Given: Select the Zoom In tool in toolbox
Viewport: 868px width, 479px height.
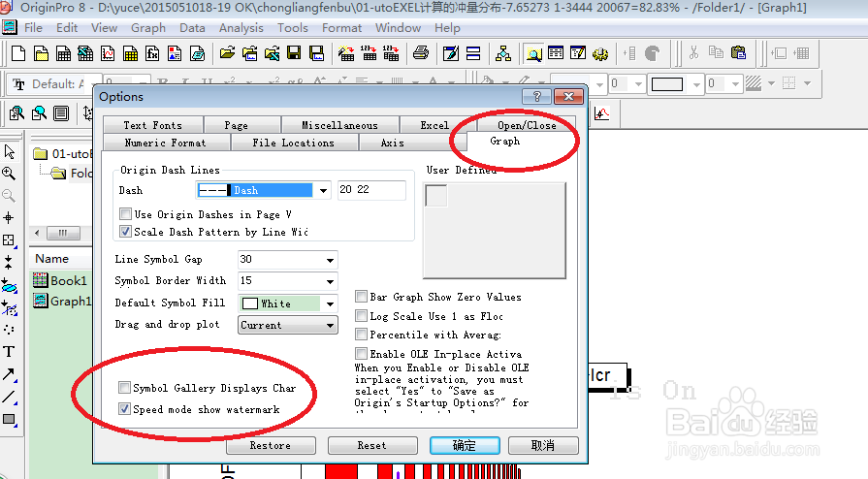Looking at the screenshot, I should pos(9,174).
